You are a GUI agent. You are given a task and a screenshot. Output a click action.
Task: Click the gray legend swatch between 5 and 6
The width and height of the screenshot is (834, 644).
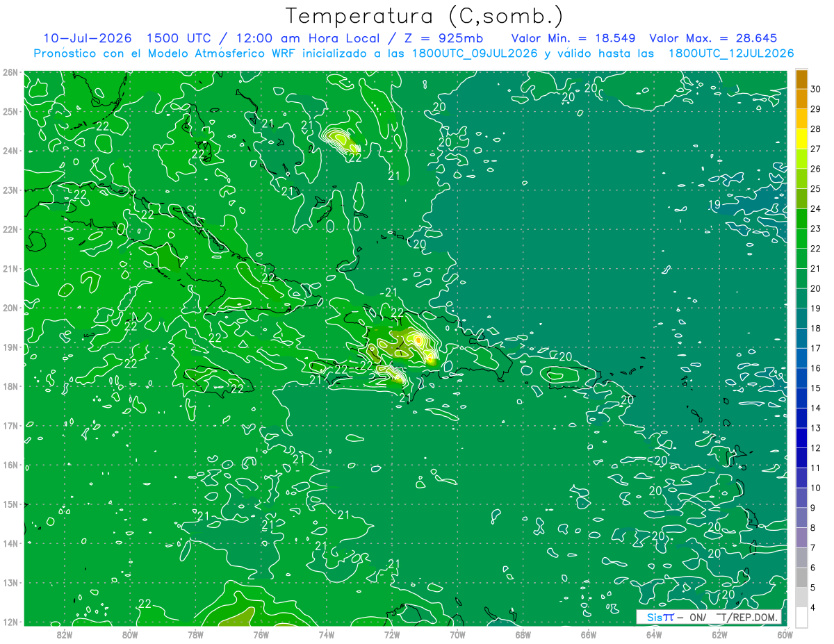coord(801,577)
